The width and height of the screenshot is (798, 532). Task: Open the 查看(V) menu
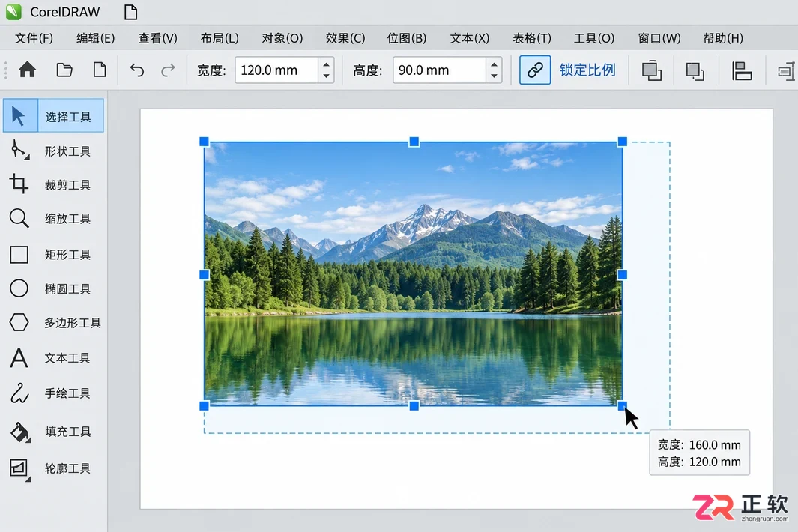[158, 38]
